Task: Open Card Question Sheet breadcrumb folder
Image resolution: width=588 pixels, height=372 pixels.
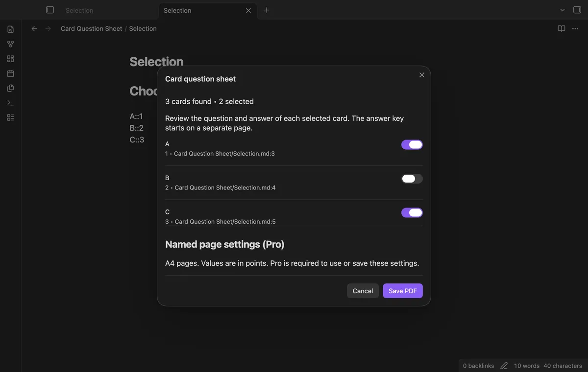Action: [92, 28]
